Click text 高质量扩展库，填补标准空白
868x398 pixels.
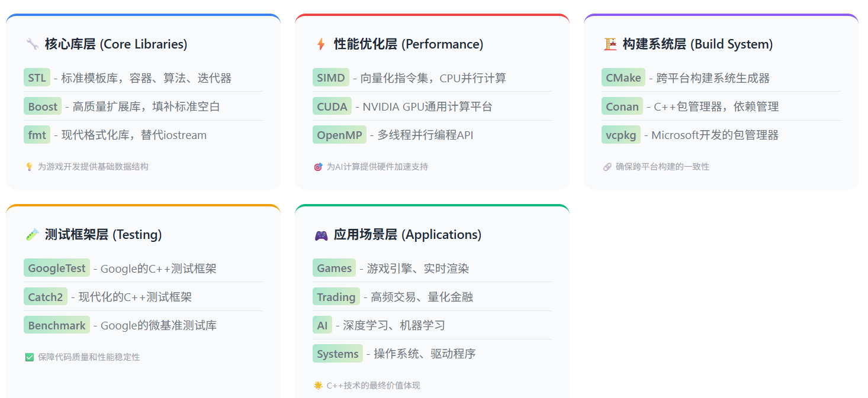coord(146,106)
